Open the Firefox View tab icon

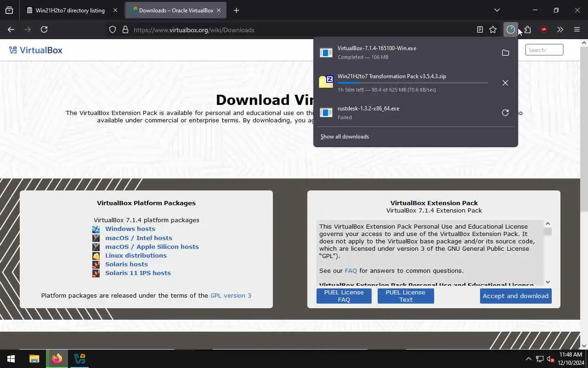pos(9,10)
